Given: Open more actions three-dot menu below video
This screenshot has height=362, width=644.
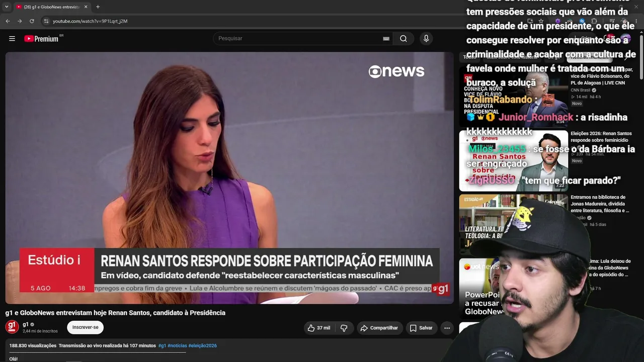Looking at the screenshot, I should [447, 328].
